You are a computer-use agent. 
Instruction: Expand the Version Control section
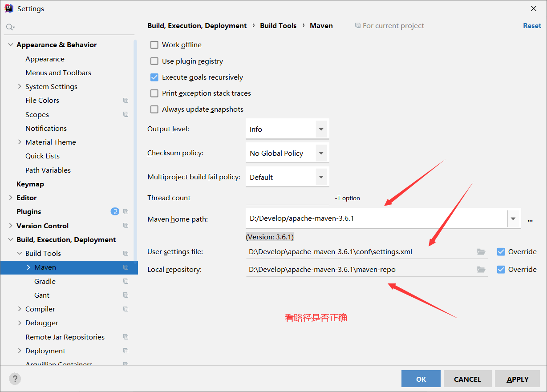tap(10, 226)
